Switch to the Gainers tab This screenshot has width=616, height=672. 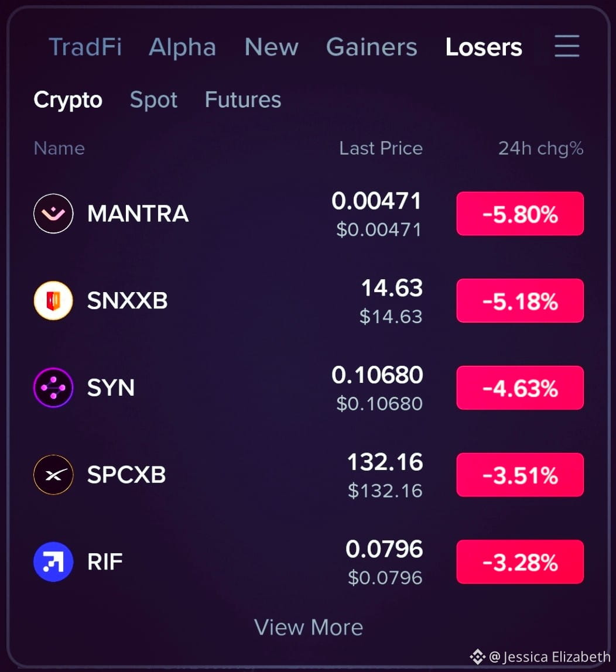[x=372, y=47]
